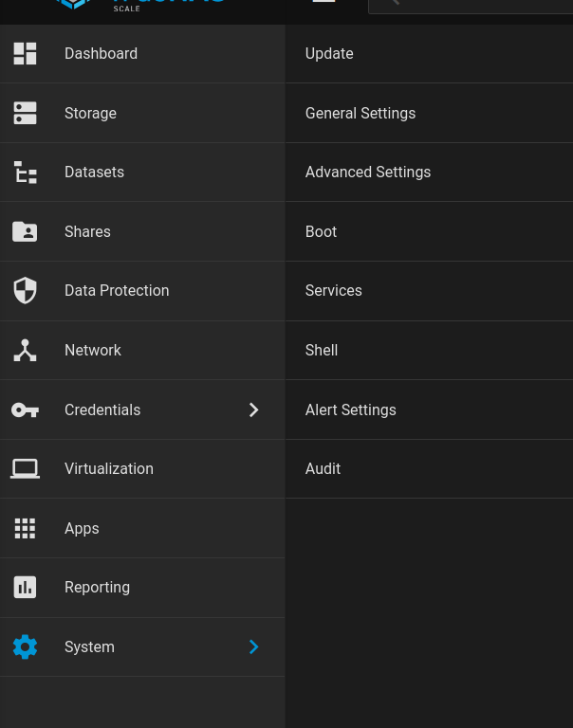Collapse the System submenu chevron
Viewport: 573px width, 728px height.
tap(253, 646)
